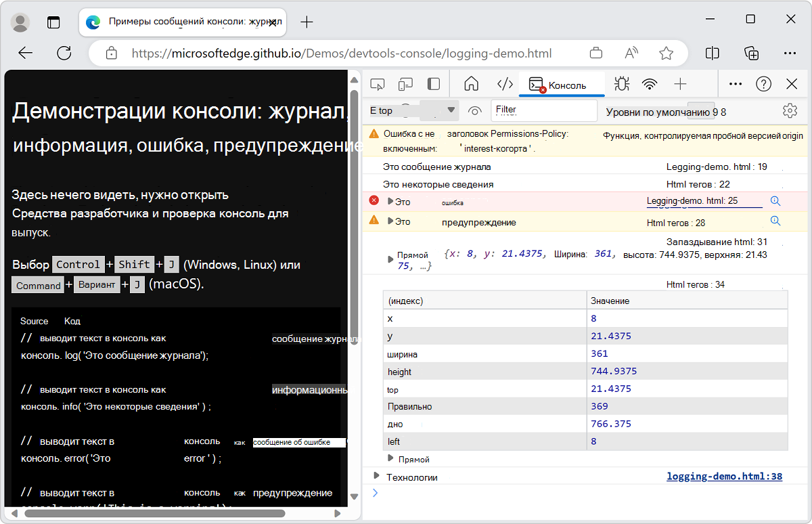Open DevTools Help icon
The width and height of the screenshot is (812, 524).
click(x=764, y=84)
